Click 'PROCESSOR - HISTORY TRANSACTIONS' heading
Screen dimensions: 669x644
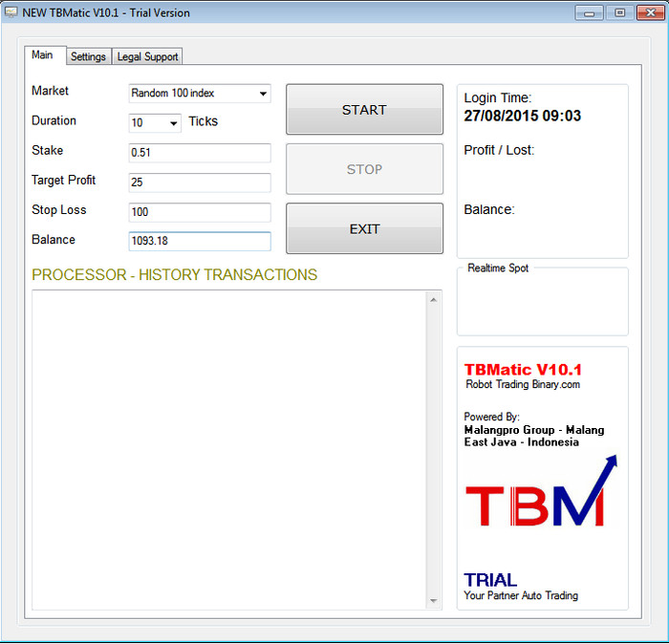pyautogui.click(x=175, y=275)
